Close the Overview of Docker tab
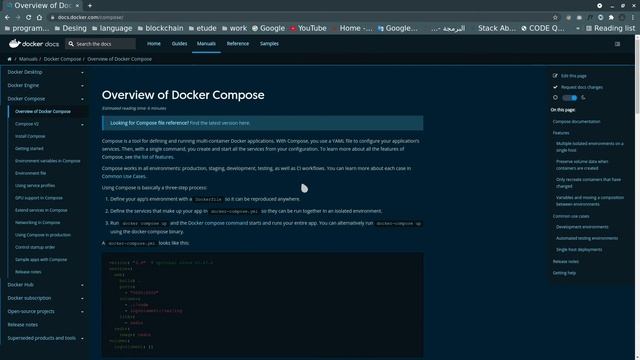This screenshot has height=360, width=640. (77, 6)
